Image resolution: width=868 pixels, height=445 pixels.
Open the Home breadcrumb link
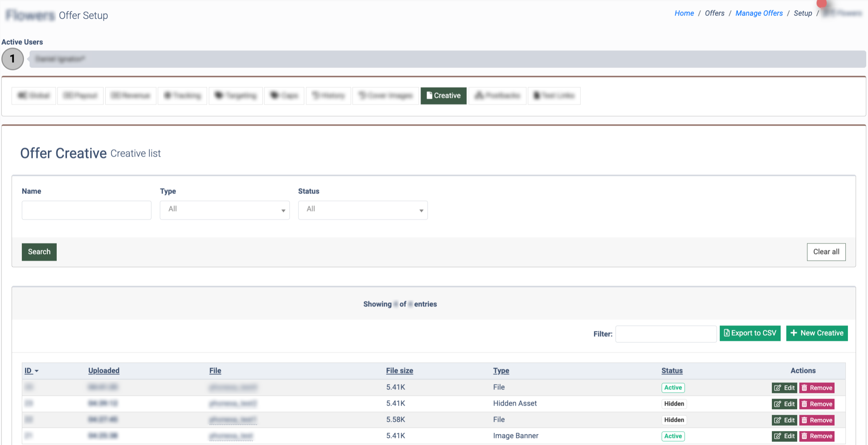[x=684, y=13]
